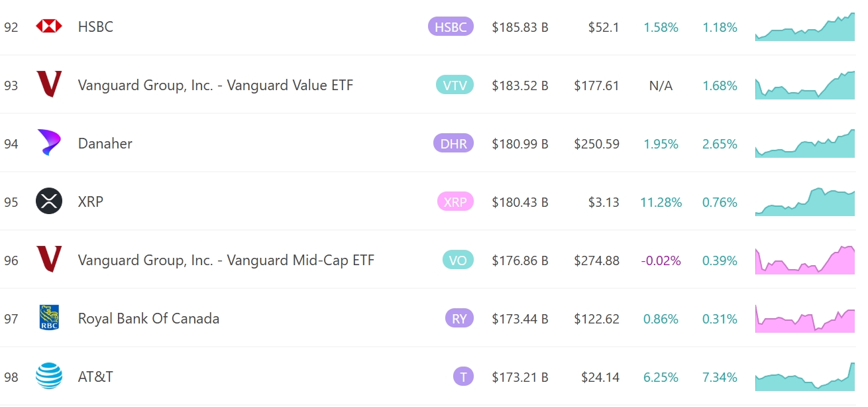868x407 pixels.
Task: Click the HSBC red hexagon logo
Action: [x=49, y=27]
